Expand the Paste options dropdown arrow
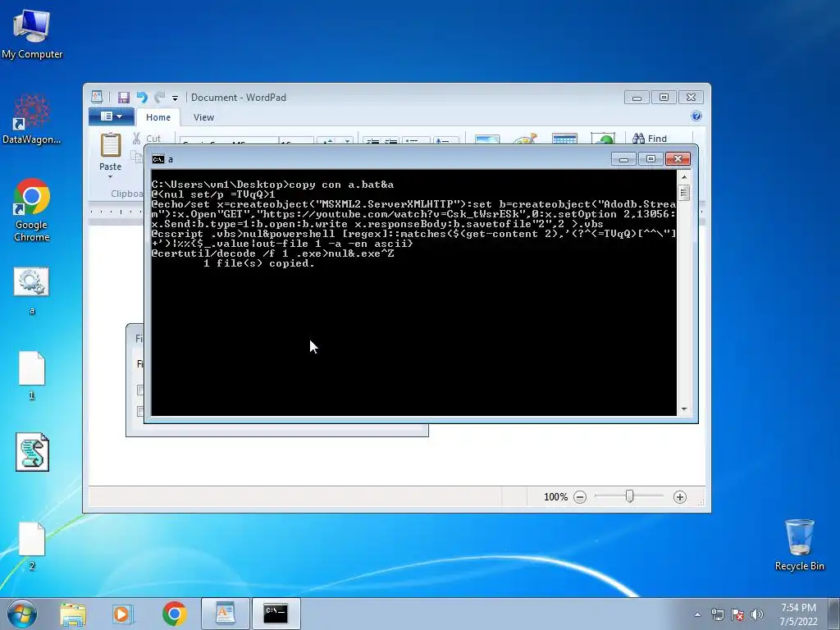Image resolution: width=840 pixels, height=630 pixels. [111, 177]
